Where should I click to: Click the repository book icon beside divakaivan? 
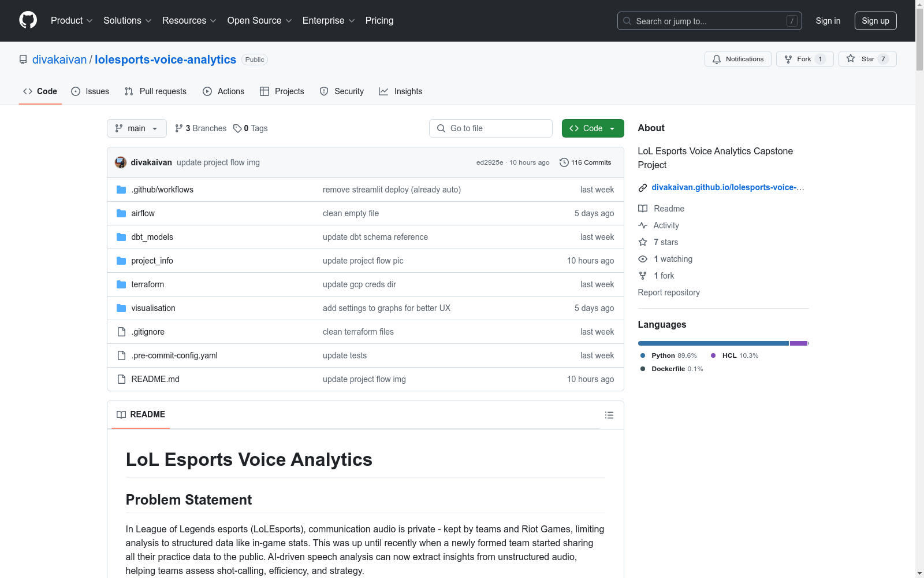point(23,60)
